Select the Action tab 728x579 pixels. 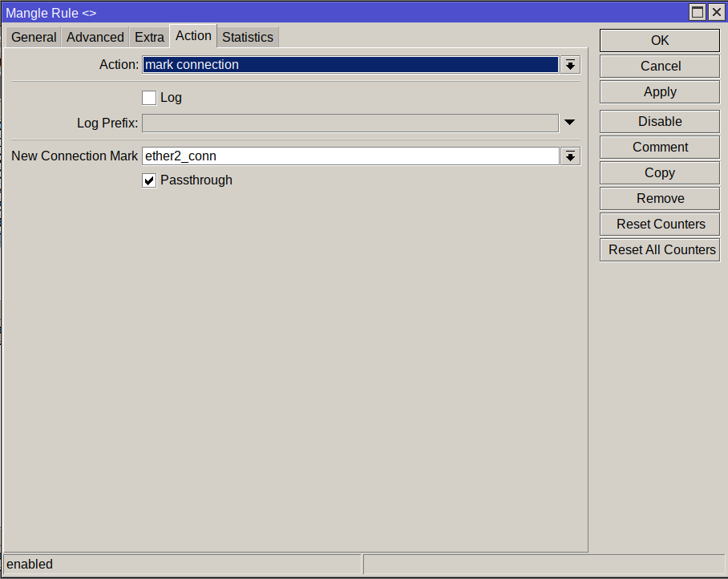point(193,36)
